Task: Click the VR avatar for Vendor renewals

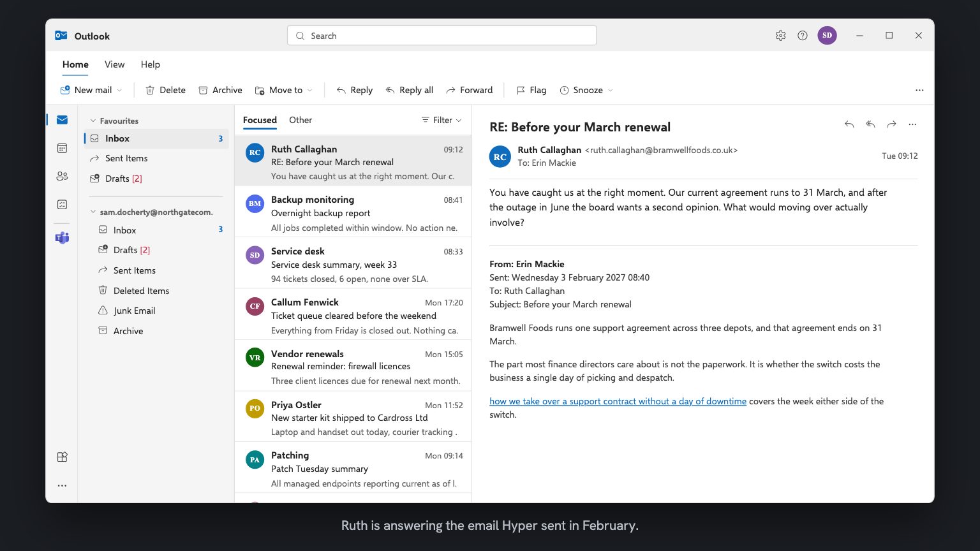Action: [x=255, y=357]
